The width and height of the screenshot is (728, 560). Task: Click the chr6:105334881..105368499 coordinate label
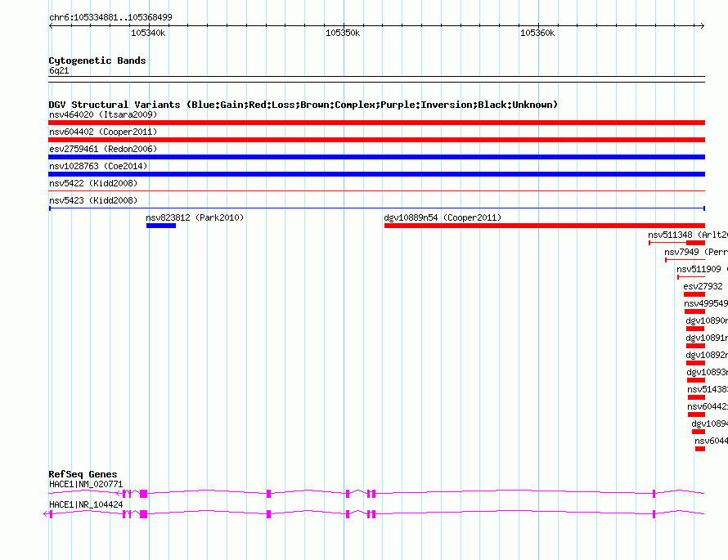[x=110, y=17]
